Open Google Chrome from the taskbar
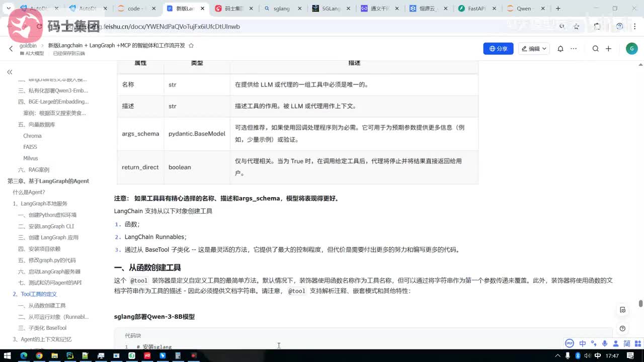 (x=39, y=355)
